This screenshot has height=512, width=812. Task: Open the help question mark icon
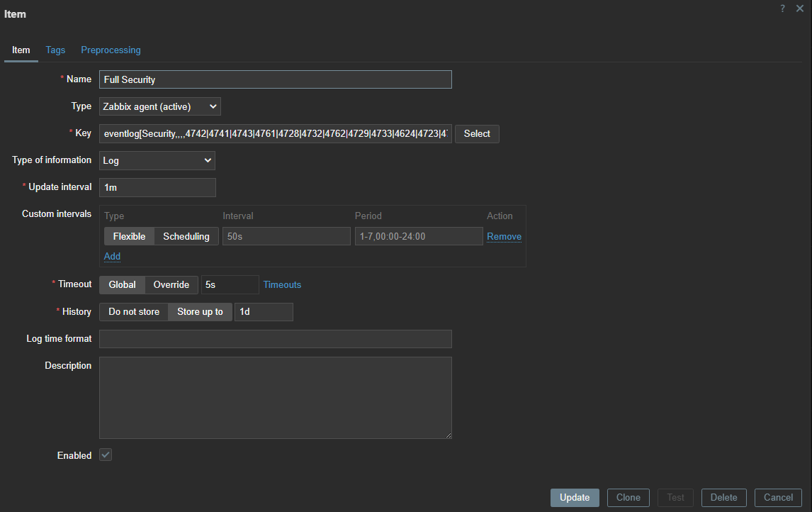click(782, 9)
